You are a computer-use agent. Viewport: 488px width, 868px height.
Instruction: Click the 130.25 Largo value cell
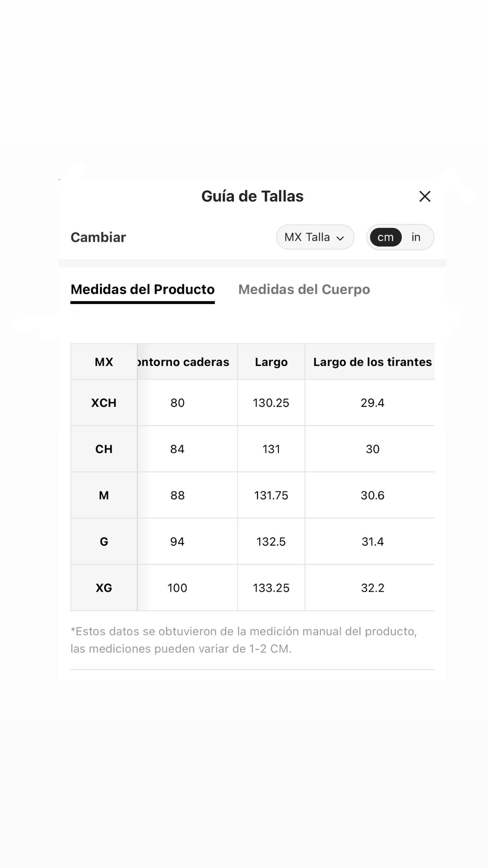click(x=271, y=403)
